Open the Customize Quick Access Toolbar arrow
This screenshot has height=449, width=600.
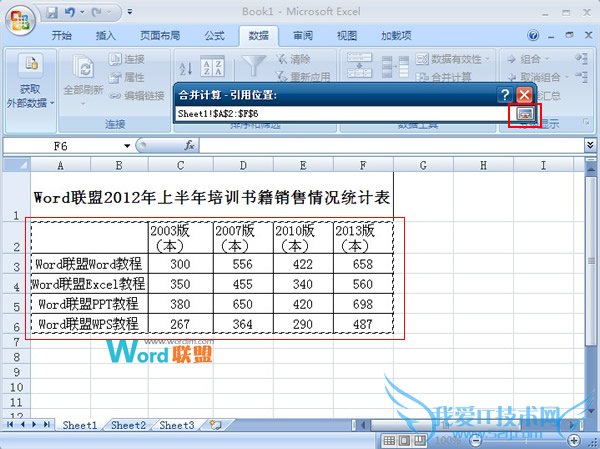(130, 12)
